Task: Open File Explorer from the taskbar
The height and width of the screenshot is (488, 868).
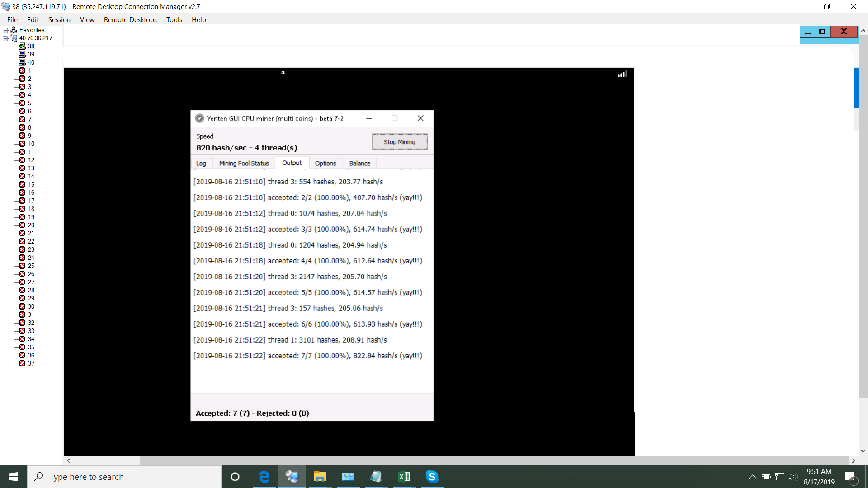Action: tap(320, 477)
